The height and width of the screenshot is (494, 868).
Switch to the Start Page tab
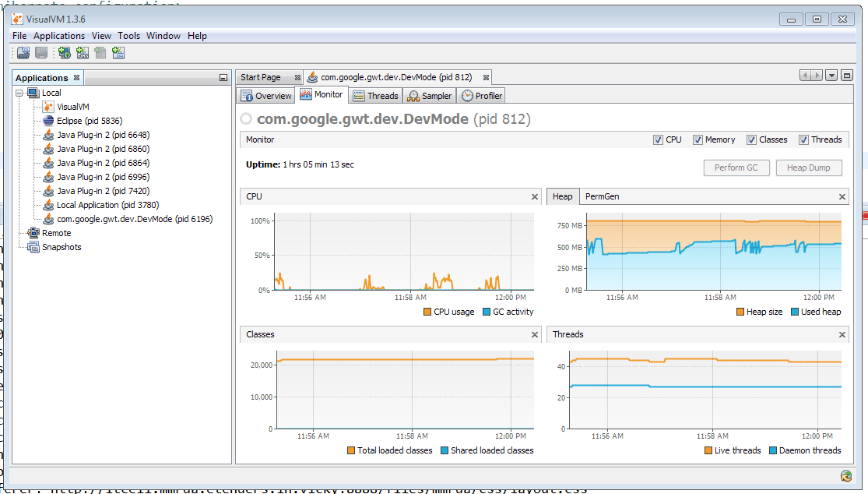click(x=261, y=78)
